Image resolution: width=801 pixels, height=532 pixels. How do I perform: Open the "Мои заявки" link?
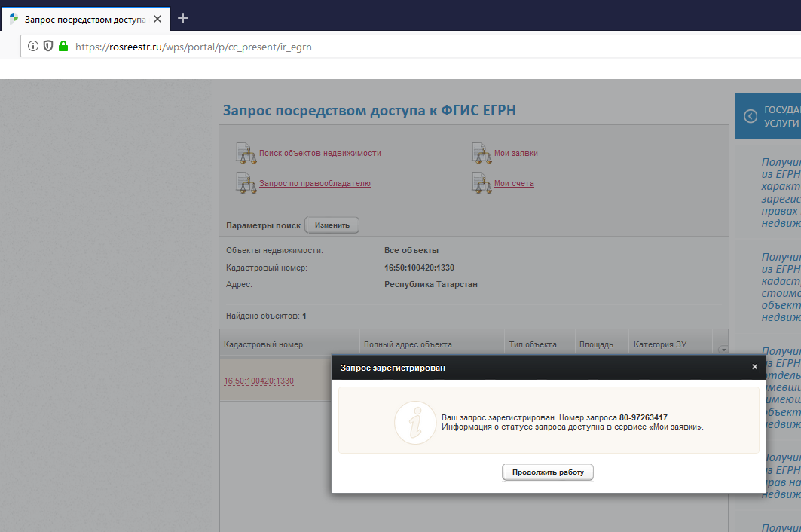(516, 154)
